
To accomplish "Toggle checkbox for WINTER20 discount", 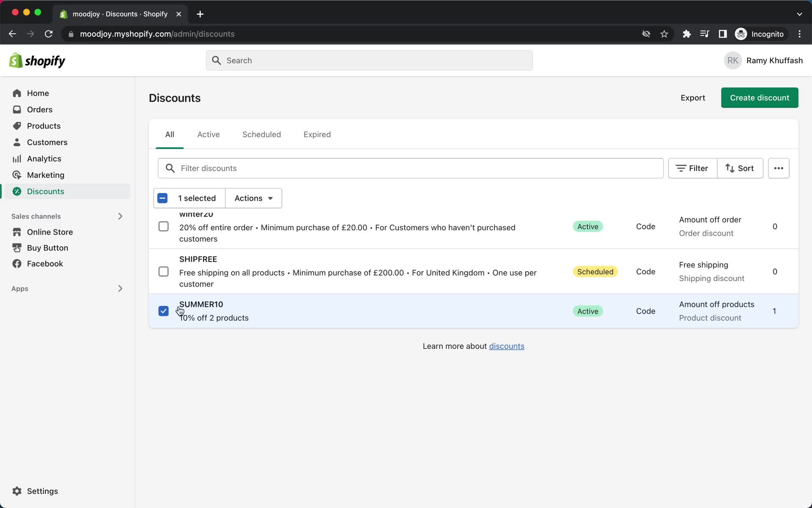I will [163, 226].
